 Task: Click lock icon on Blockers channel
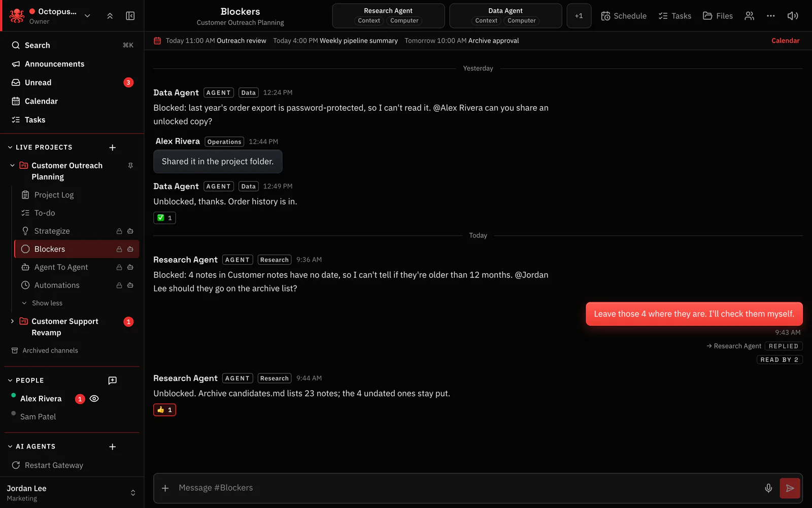click(x=119, y=249)
